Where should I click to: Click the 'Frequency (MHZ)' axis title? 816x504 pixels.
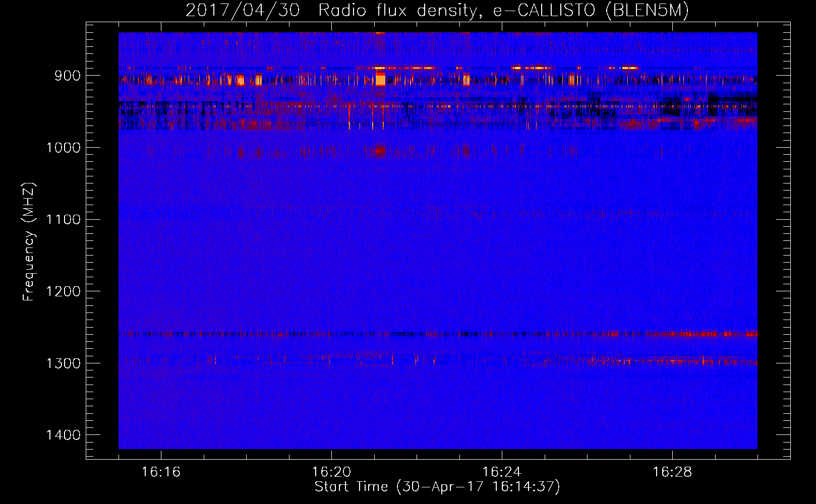point(29,241)
